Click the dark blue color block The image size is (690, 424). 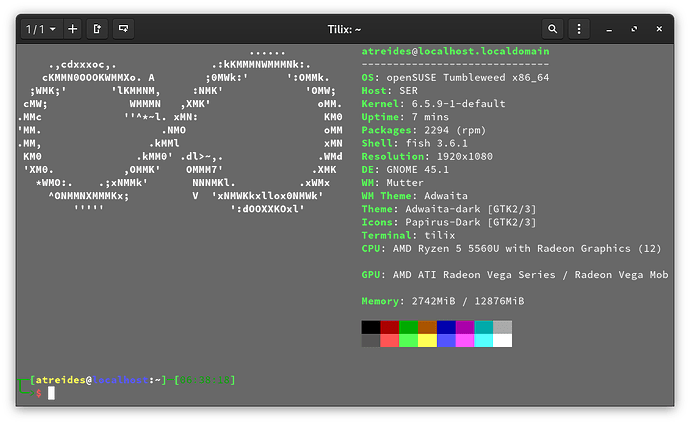tap(446, 327)
